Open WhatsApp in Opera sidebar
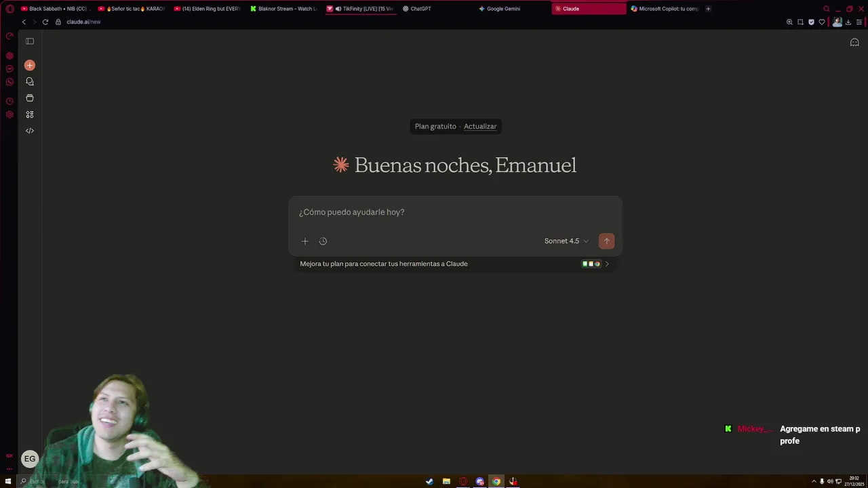 (9, 82)
